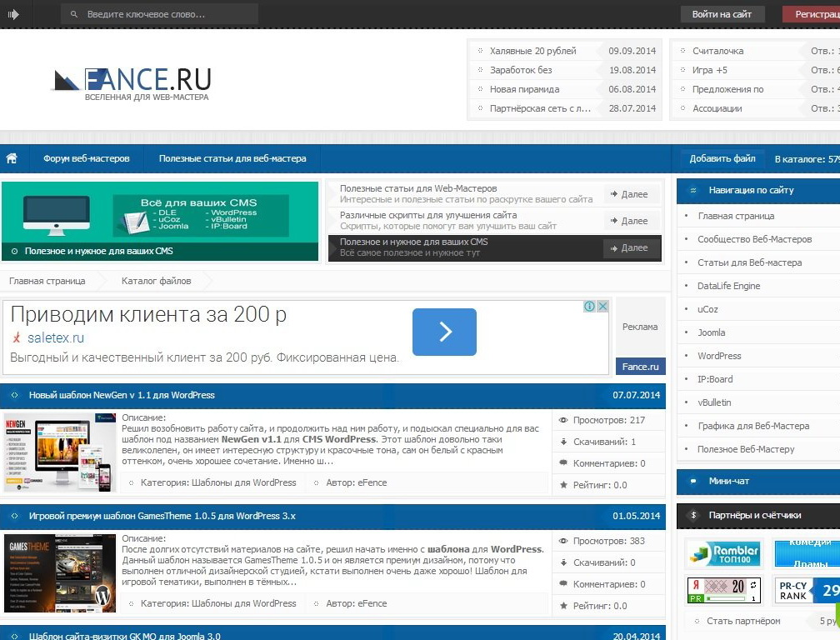Click the home icon in blue navigation bar

12,158
